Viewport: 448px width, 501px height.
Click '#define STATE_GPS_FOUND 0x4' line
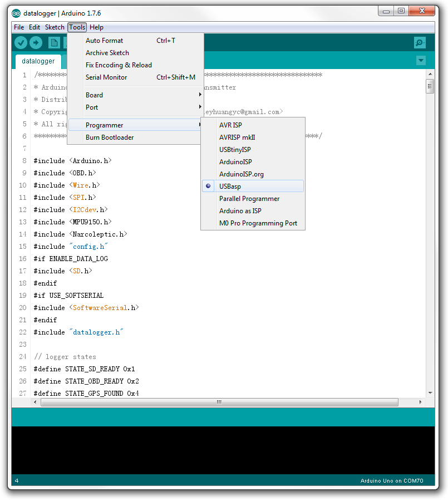point(86,394)
